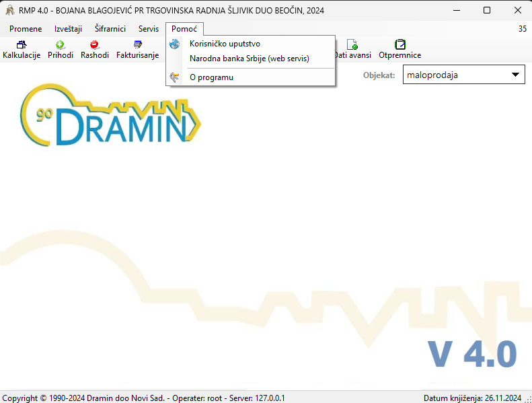Expand the Objekat dropdown arrow
Viewport: 532px width, 403px height.
[x=515, y=75]
